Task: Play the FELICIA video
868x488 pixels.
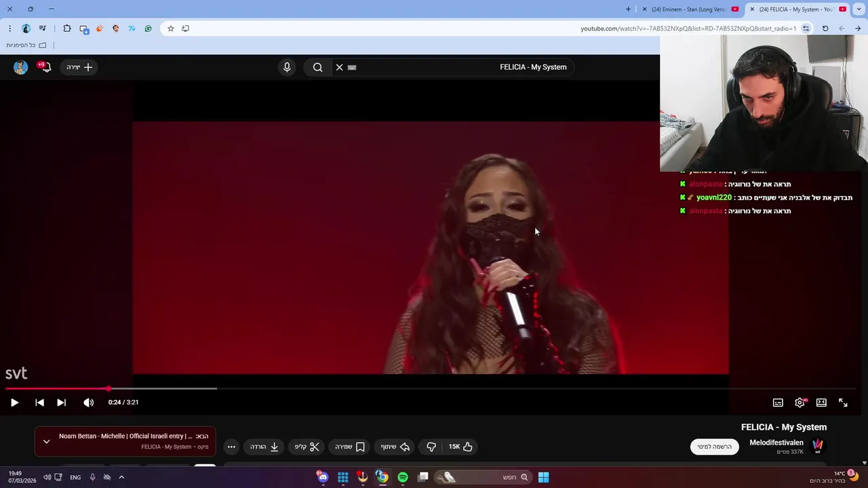Action: click(14, 403)
